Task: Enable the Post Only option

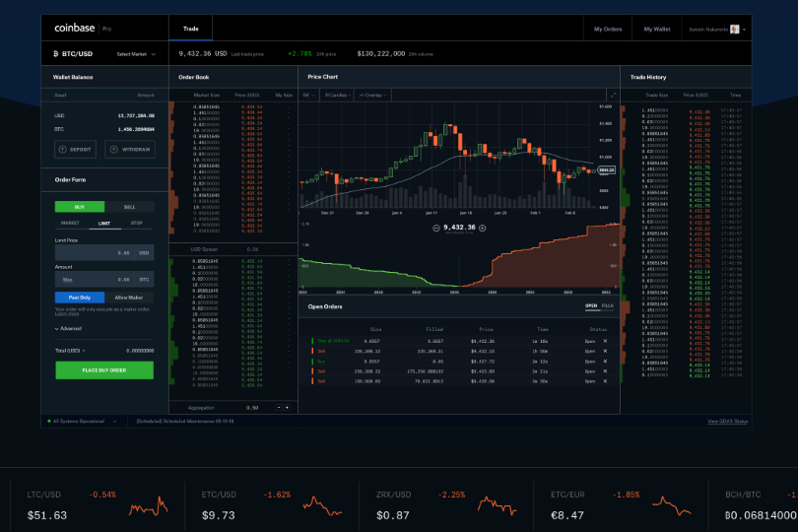Action: (80, 298)
